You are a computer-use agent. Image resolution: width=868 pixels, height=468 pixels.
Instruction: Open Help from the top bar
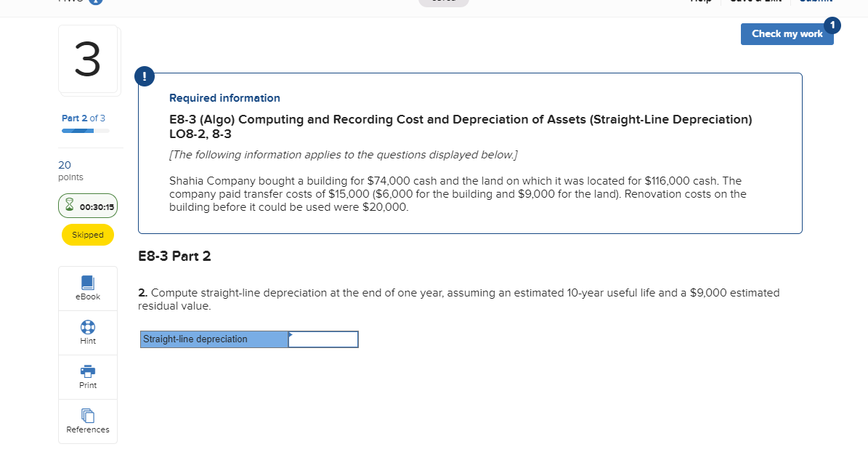click(700, 1)
